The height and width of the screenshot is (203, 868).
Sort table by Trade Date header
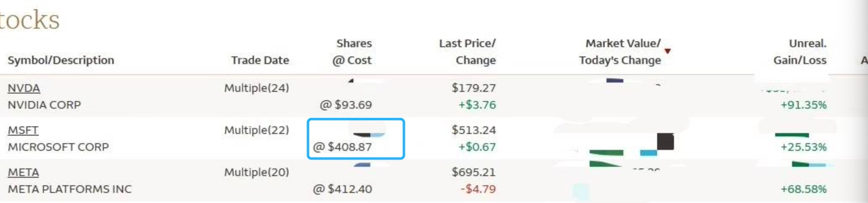click(260, 60)
